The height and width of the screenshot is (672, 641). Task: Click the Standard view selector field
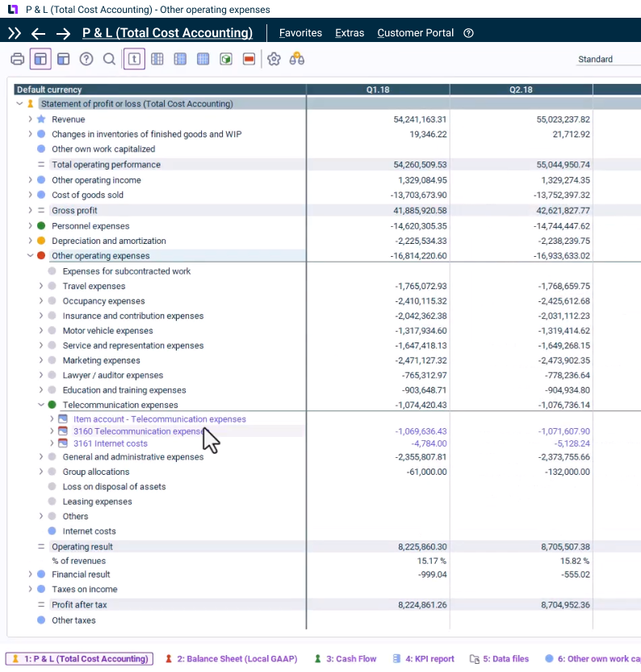click(x=605, y=59)
